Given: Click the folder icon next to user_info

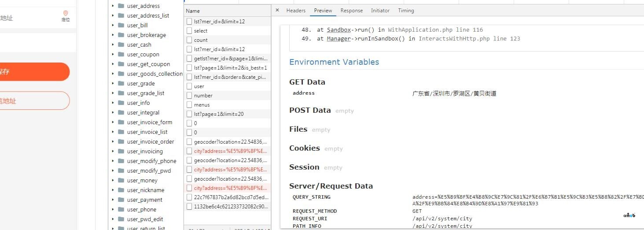Looking at the screenshot, I should [121, 103].
